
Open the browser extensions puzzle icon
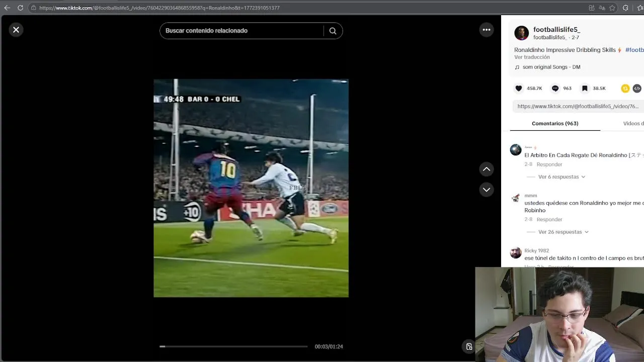tap(625, 8)
